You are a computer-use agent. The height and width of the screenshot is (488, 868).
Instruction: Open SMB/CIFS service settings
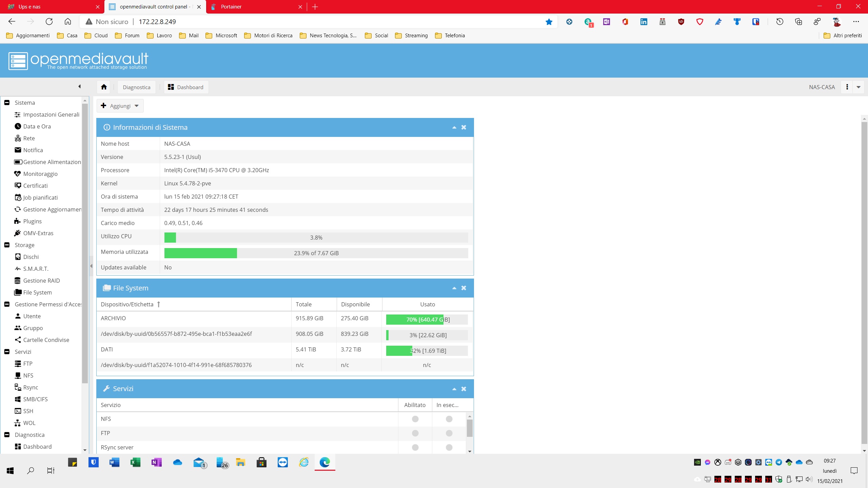click(x=35, y=399)
